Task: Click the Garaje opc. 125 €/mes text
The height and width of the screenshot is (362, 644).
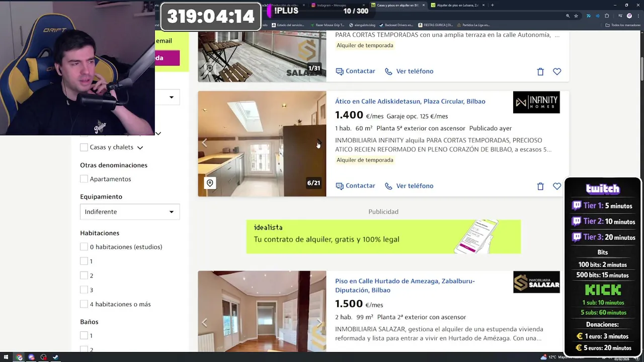Action: [x=417, y=116]
